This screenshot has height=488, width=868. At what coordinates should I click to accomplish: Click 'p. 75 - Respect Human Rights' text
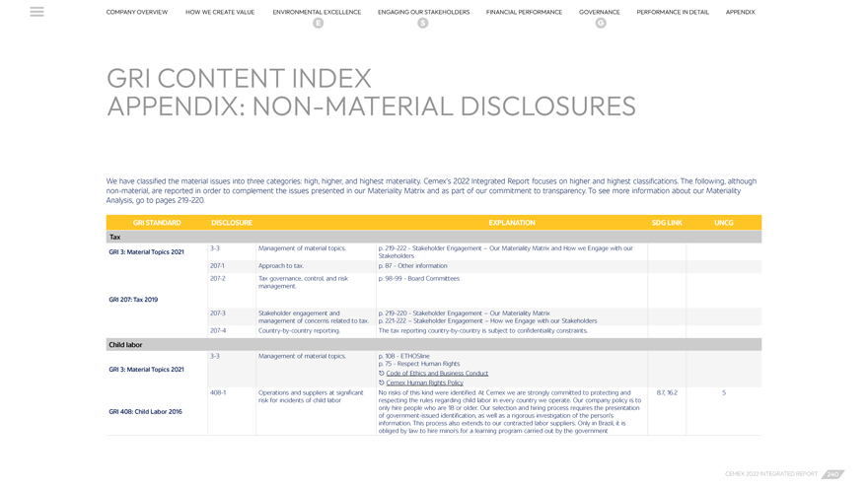click(x=419, y=364)
